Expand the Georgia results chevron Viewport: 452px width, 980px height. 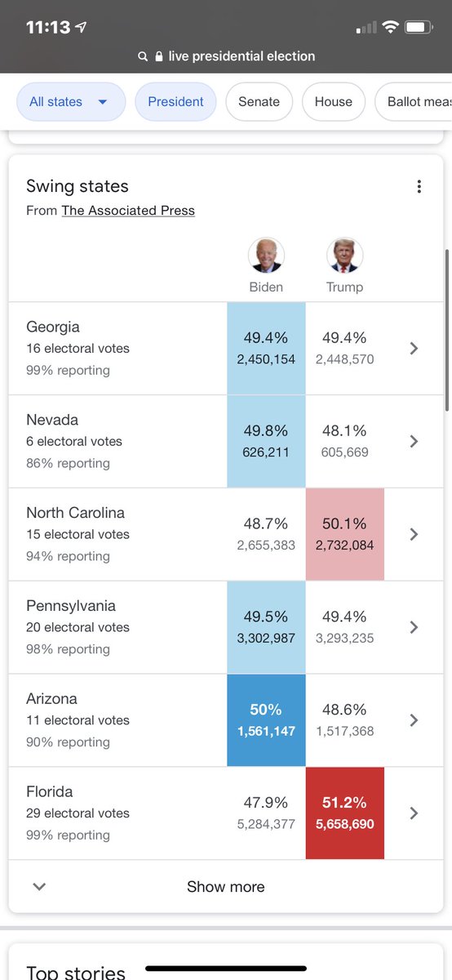pos(414,349)
